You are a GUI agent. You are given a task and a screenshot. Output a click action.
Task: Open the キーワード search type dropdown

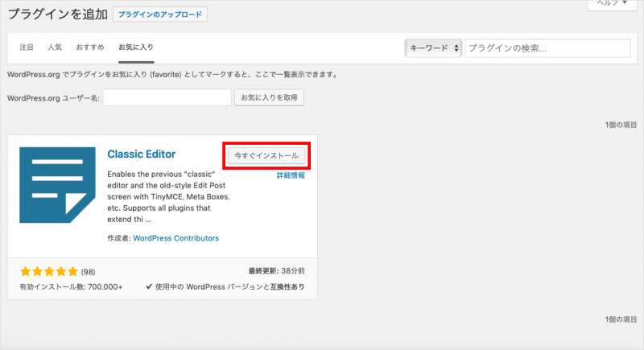(433, 48)
